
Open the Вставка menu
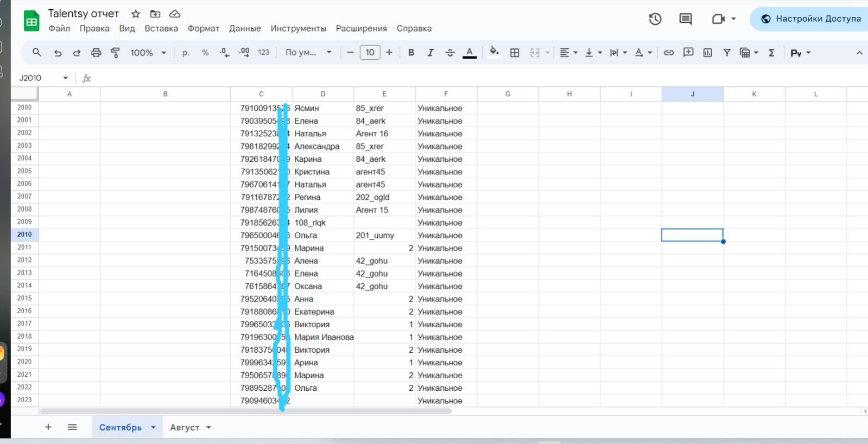coord(161,28)
